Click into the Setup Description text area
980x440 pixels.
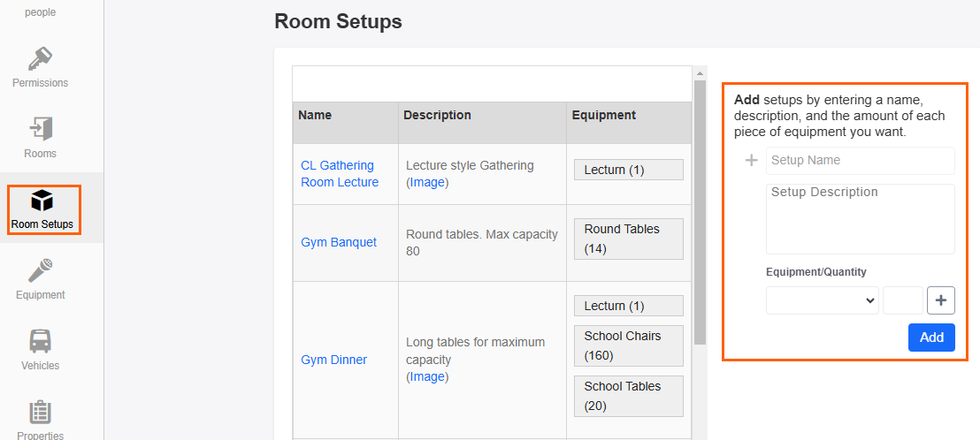[x=861, y=219]
